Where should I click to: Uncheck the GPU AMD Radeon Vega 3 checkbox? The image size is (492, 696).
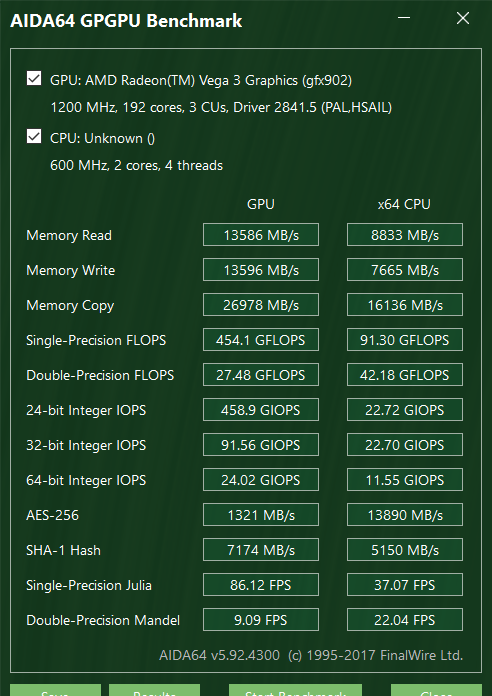coord(34,79)
